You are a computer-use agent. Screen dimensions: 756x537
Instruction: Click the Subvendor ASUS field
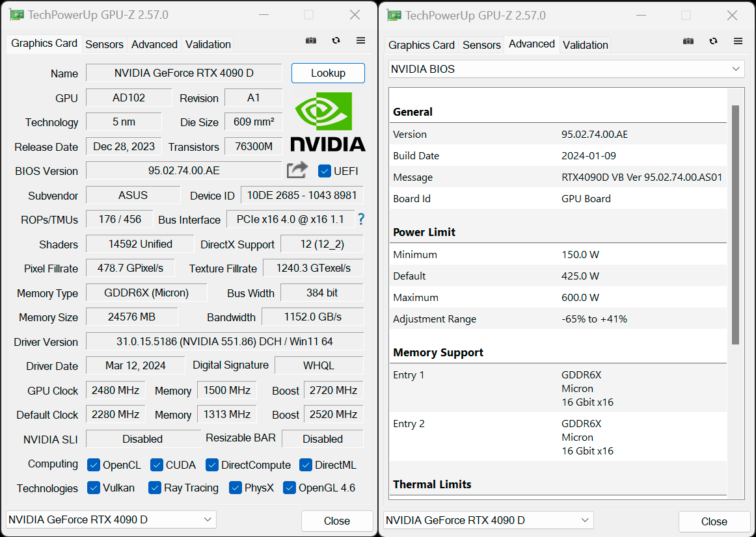click(133, 195)
